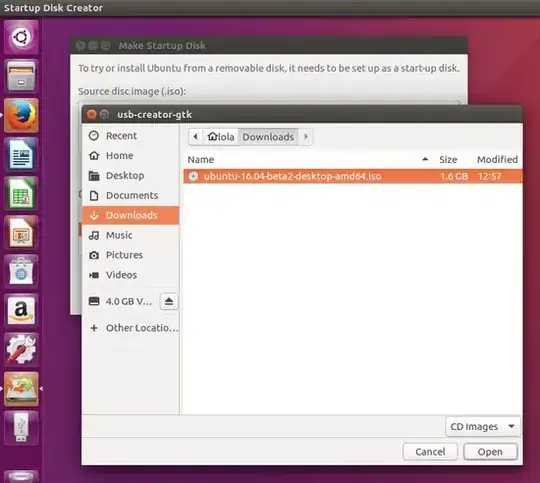
Task: Open Firefox from the launcher
Action: (21, 115)
